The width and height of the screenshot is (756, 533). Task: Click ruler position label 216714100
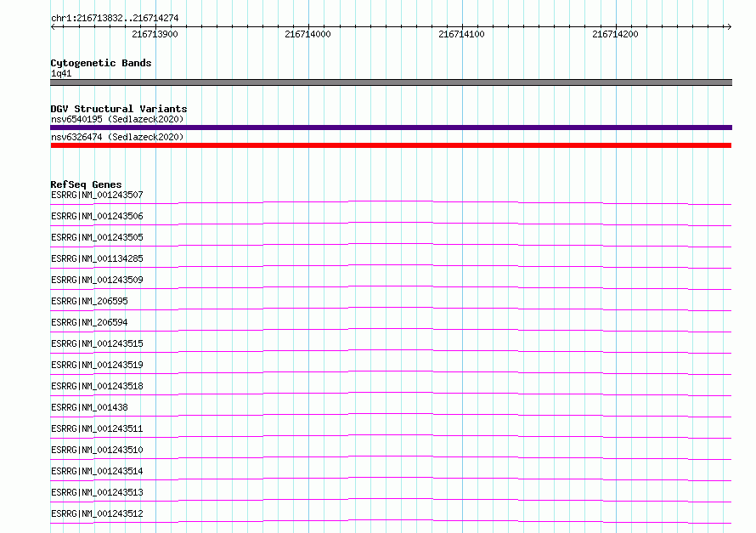461,34
